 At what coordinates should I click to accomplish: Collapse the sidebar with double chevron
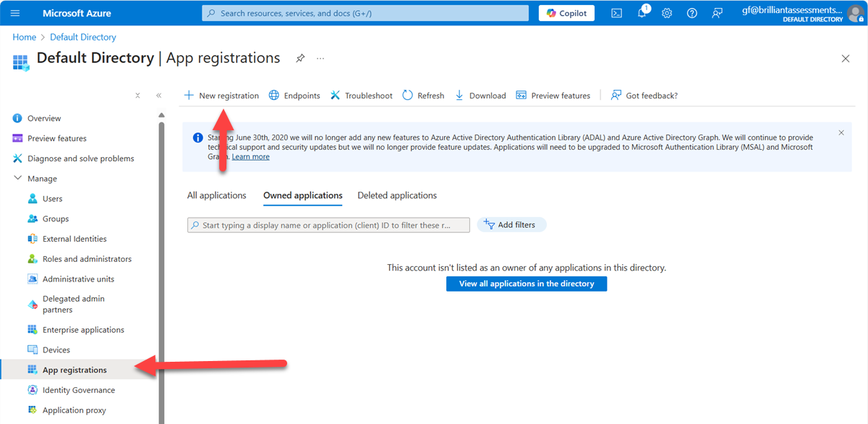[158, 96]
